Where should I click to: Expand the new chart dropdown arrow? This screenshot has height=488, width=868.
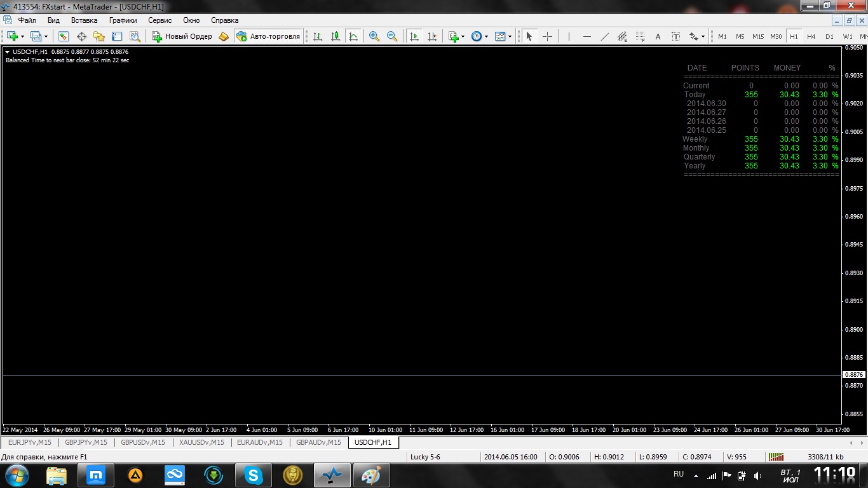[x=22, y=36]
